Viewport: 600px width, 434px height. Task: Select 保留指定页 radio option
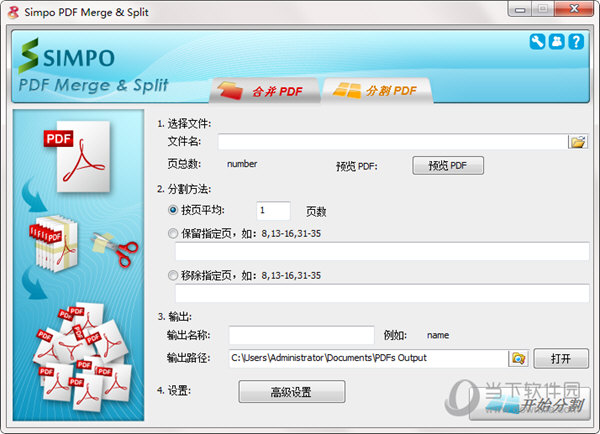tap(173, 233)
